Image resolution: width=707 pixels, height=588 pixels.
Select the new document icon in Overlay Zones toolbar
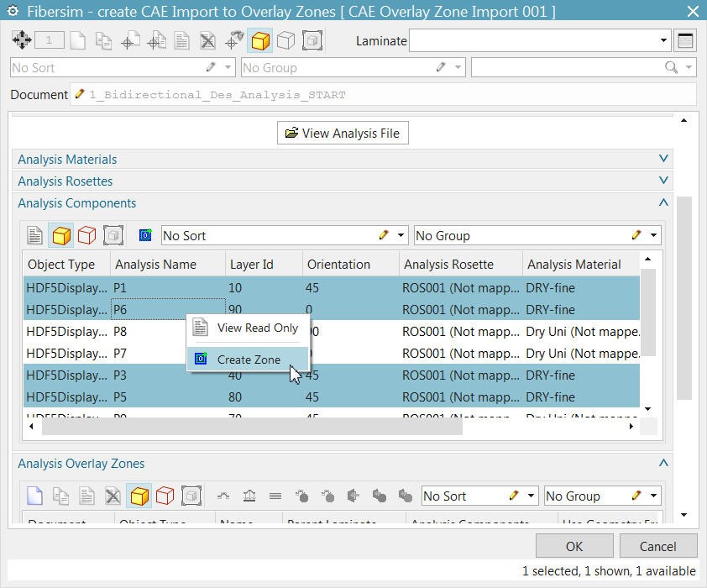click(34, 496)
